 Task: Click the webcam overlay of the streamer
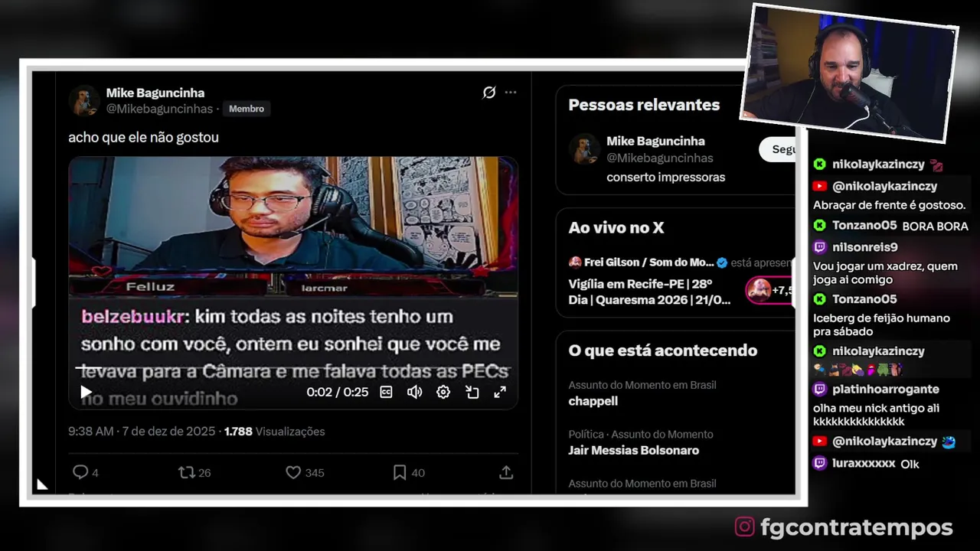[x=849, y=73]
